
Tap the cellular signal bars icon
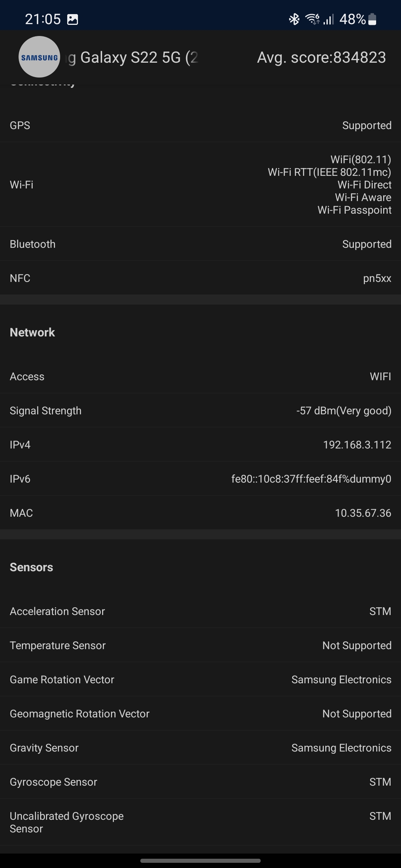(329, 19)
